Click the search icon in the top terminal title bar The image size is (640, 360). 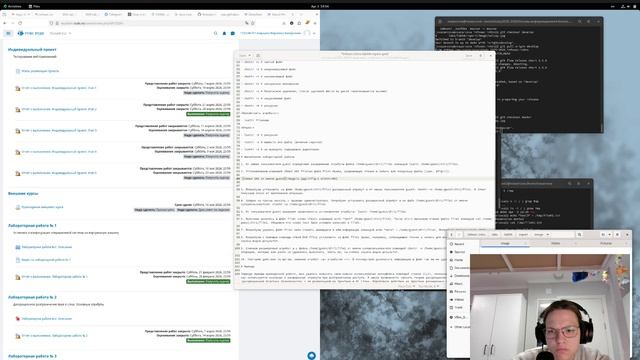click(580, 21)
